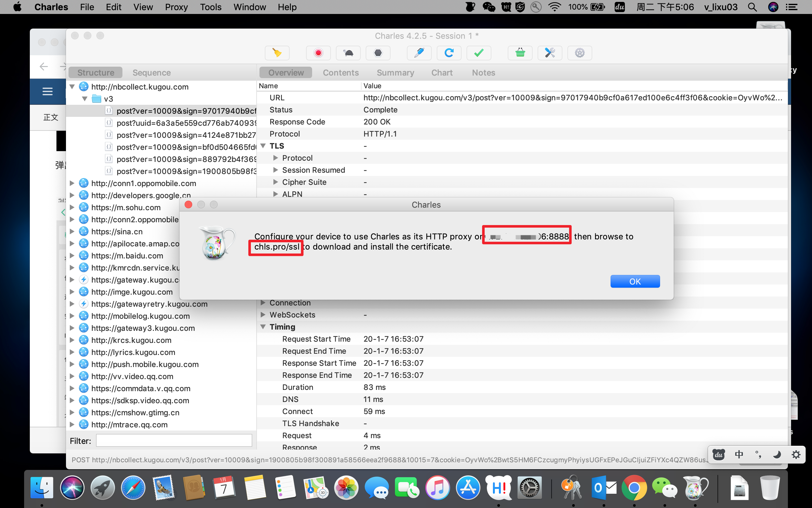
Task: Open the Apple menu
Action: 17,7
